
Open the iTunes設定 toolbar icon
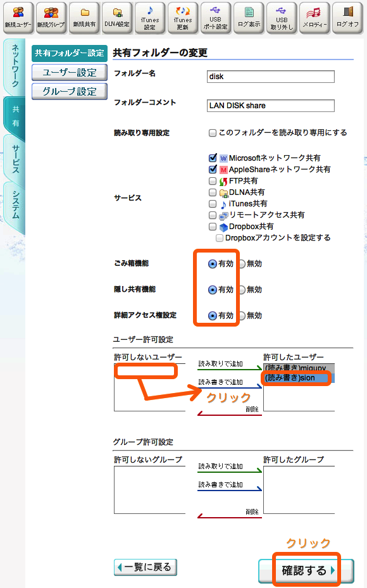(x=149, y=18)
